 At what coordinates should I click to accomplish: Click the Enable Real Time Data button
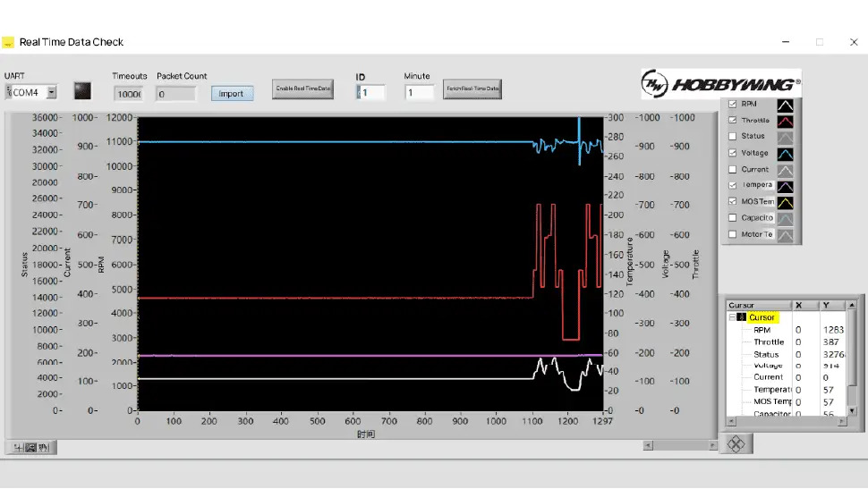pyautogui.click(x=302, y=89)
